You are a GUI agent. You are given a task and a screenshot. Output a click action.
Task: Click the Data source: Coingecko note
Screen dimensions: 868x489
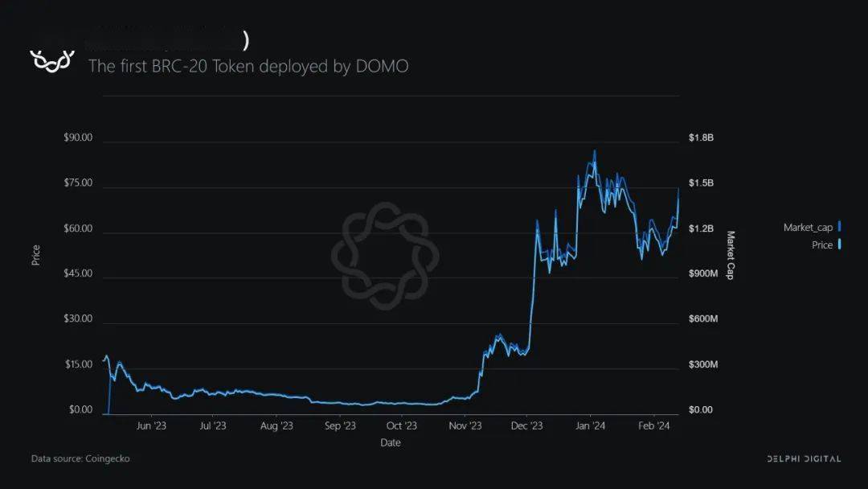pyautogui.click(x=80, y=458)
